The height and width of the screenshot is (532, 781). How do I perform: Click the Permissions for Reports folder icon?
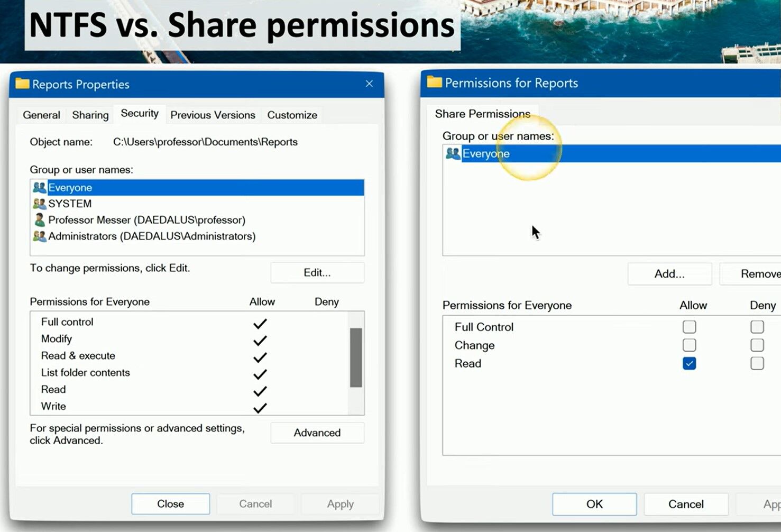coord(434,82)
